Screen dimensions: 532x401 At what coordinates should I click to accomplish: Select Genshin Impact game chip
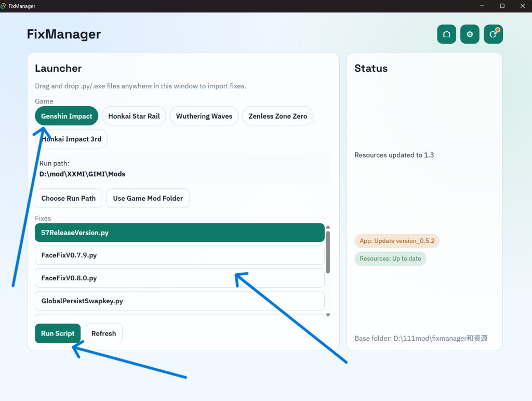click(x=66, y=116)
